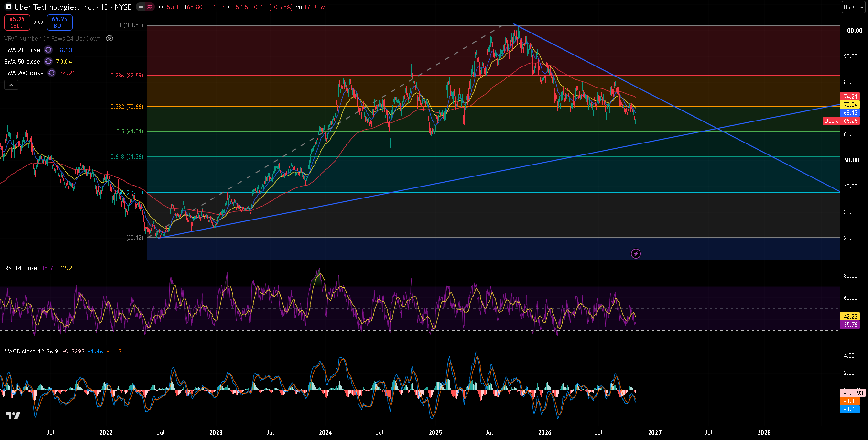The width and height of the screenshot is (868, 440).
Task: Select the EMA 21 close indicator label
Action: pyautogui.click(x=22, y=50)
